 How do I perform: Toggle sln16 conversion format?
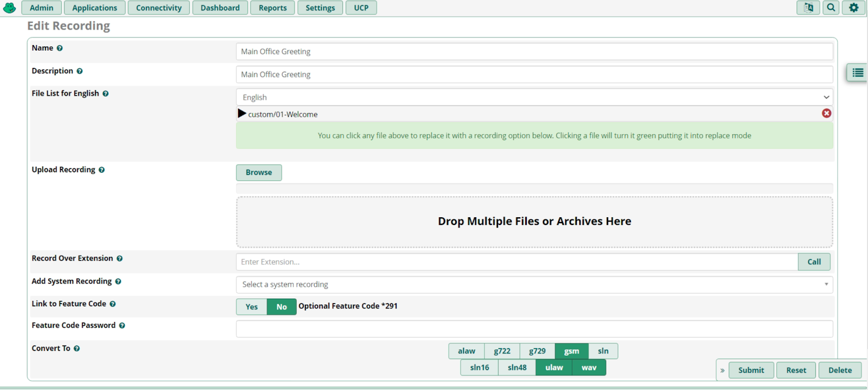click(x=480, y=368)
